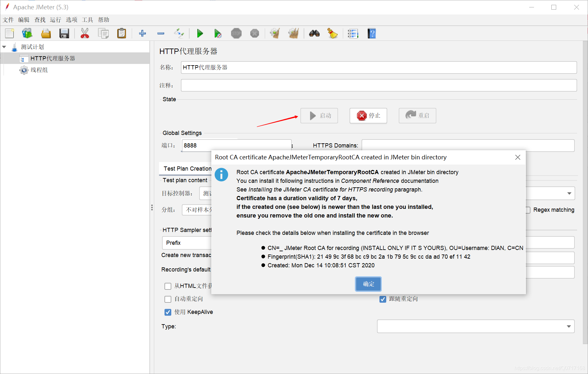
Task: Open the 编辑 menu
Action: pos(24,20)
